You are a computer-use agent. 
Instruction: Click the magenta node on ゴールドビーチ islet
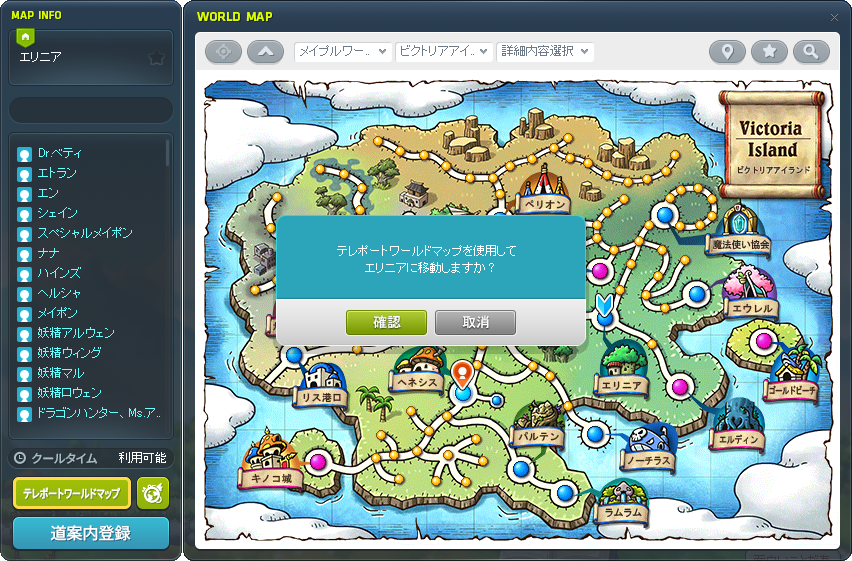(763, 341)
